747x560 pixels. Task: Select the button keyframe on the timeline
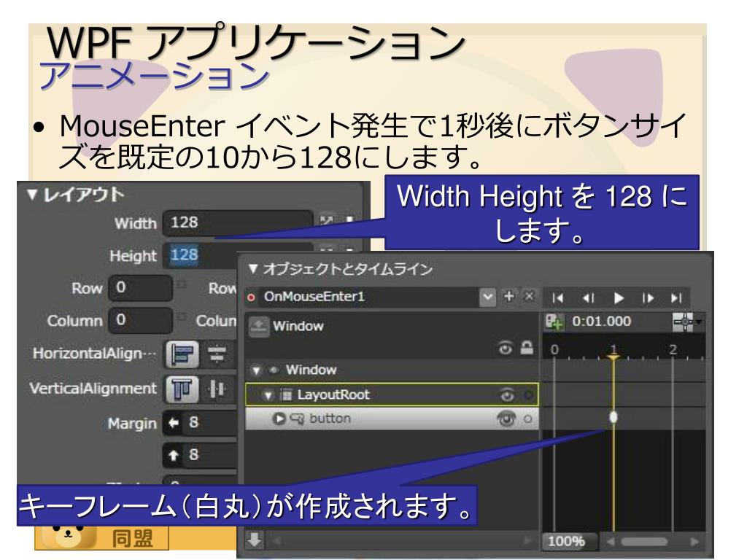point(614,417)
